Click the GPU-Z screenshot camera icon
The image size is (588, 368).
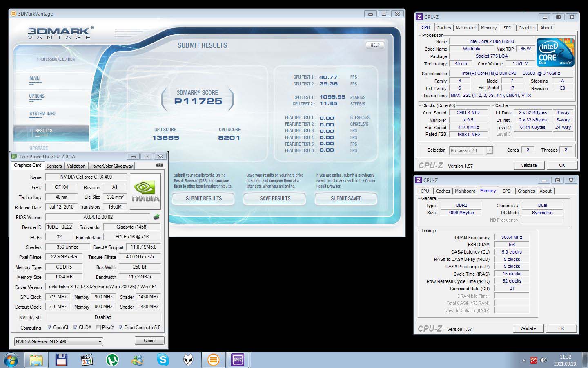pyautogui.click(x=160, y=165)
